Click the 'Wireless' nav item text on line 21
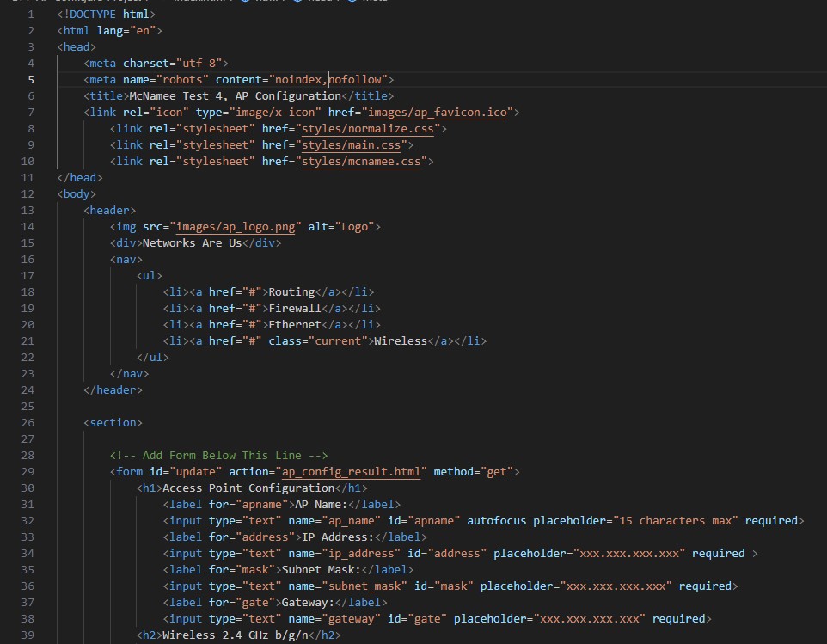This screenshot has width=827, height=644. [x=401, y=341]
